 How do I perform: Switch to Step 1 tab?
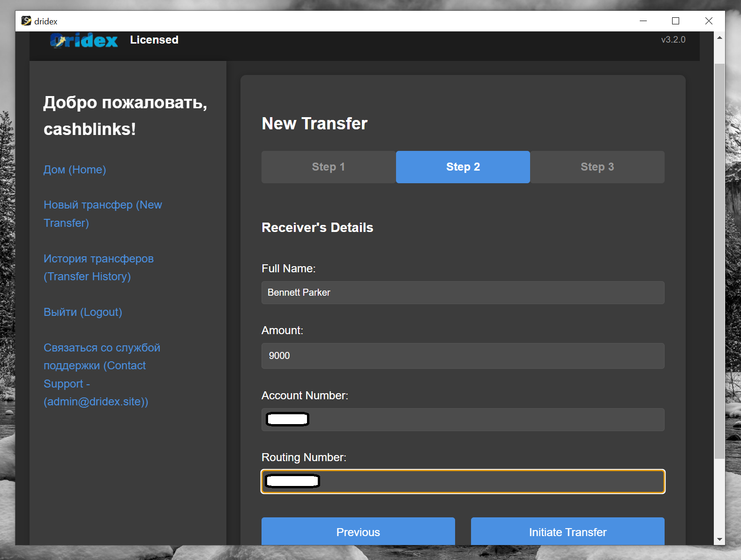pyautogui.click(x=329, y=167)
